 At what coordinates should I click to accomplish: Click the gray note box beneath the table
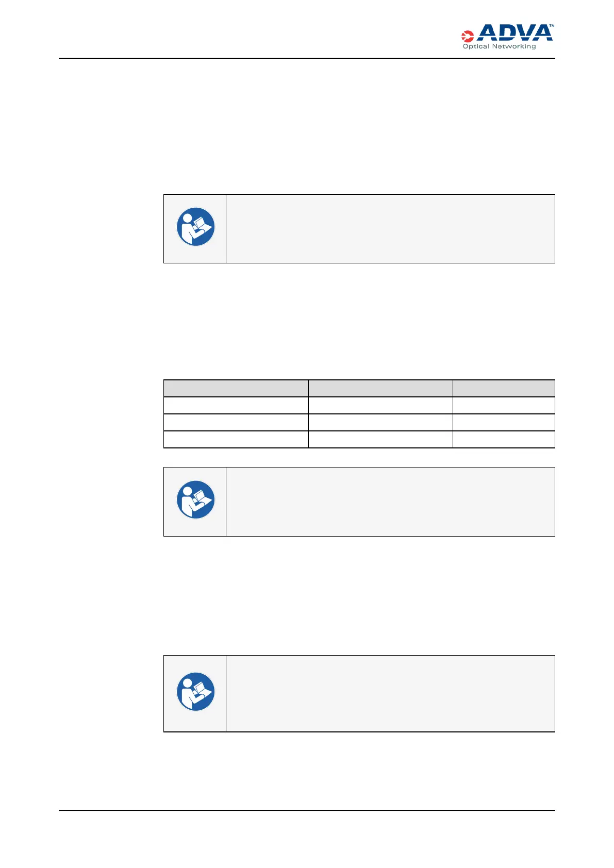tap(390, 502)
